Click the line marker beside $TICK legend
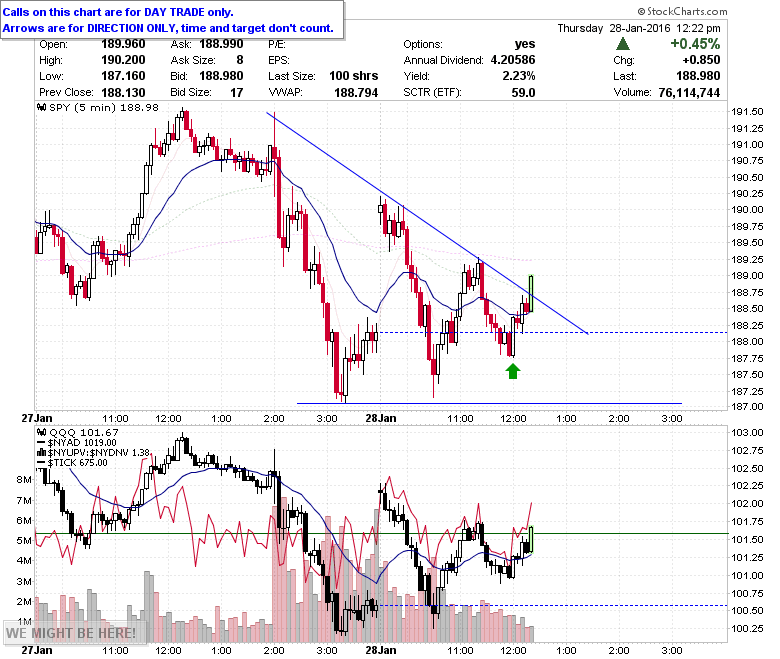 (x=42, y=463)
